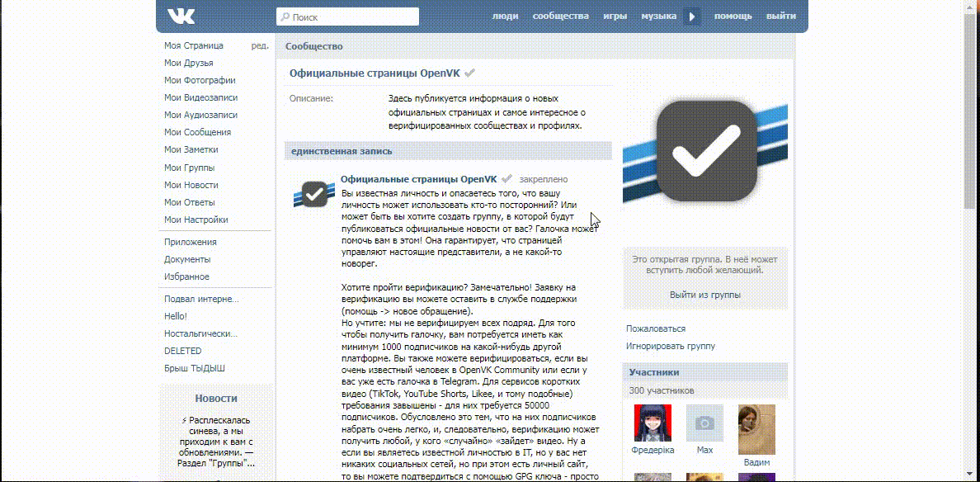
Task: Click the 300 участников count
Action: (x=662, y=390)
